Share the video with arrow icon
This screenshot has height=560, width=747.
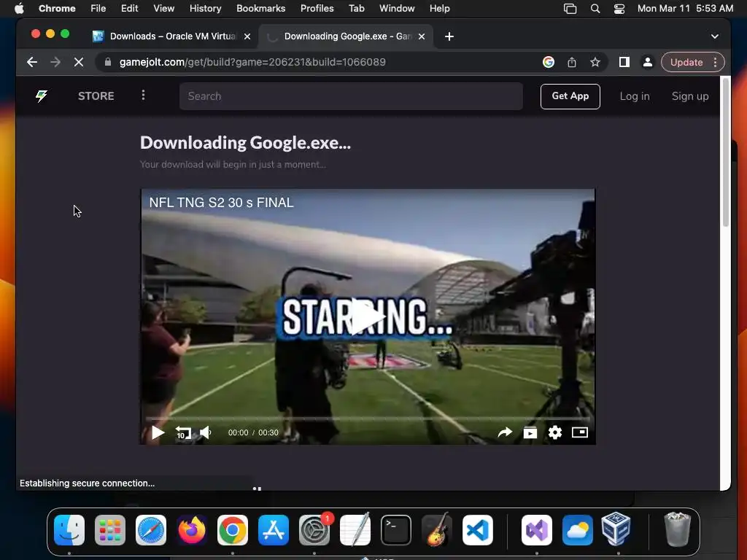[505, 432]
